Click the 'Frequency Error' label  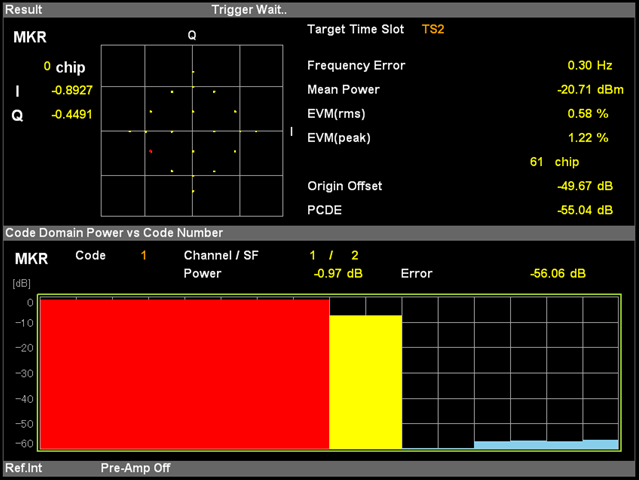coord(356,65)
